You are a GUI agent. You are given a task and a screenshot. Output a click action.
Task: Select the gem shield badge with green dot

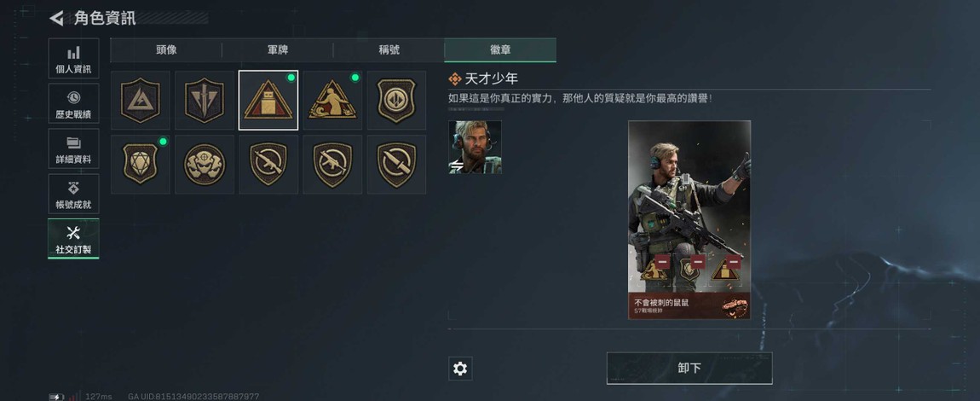(141, 165)
